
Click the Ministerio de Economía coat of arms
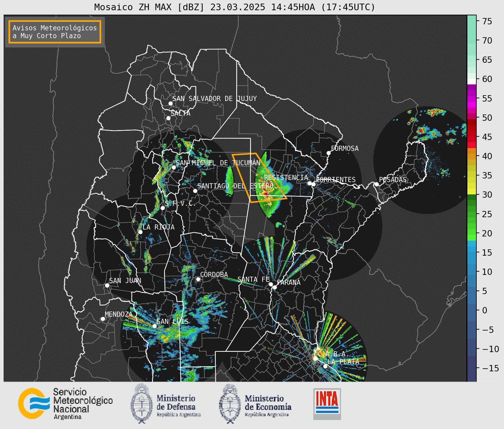(230, 404)
